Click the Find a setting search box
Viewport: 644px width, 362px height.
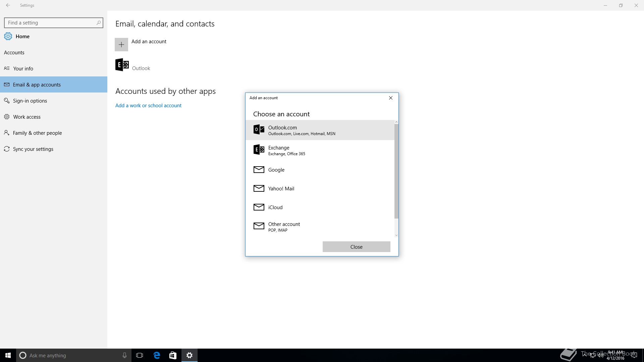54,23
